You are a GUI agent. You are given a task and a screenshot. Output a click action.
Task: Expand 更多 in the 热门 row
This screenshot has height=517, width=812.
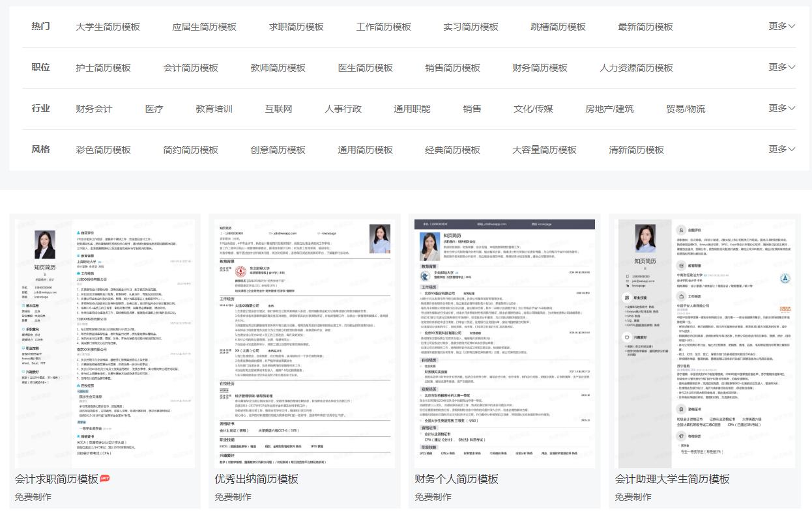coord(781,26)
